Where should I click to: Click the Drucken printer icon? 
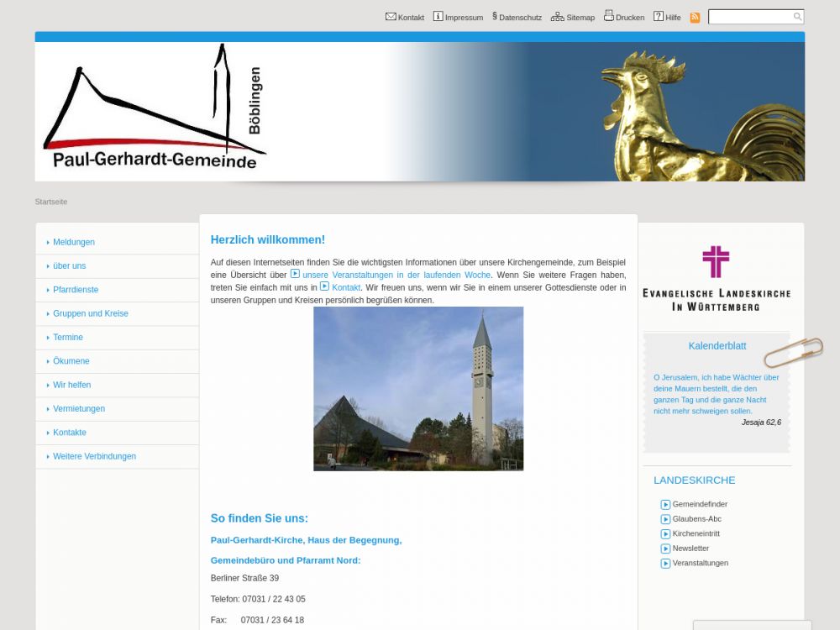point(609,16)
